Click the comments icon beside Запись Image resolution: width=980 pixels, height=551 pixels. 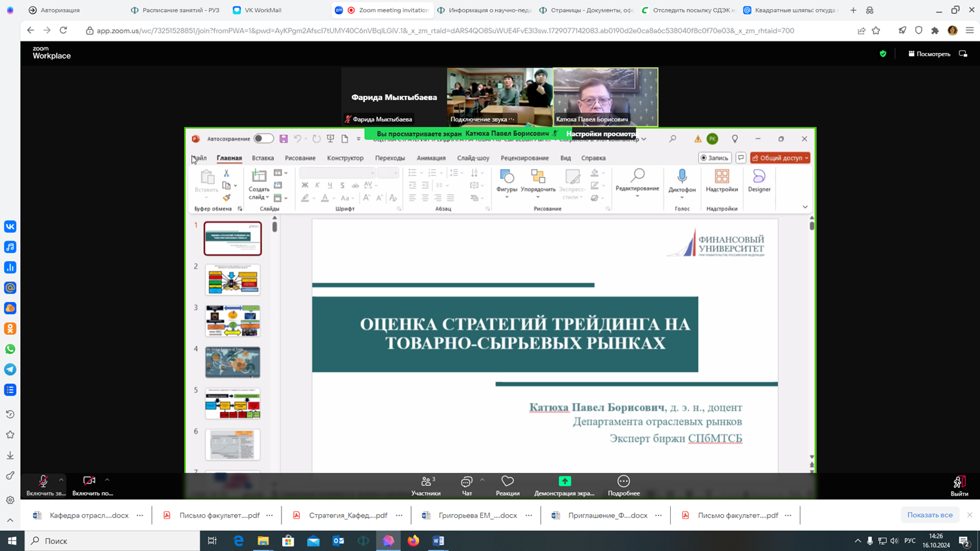coord(741,158)
